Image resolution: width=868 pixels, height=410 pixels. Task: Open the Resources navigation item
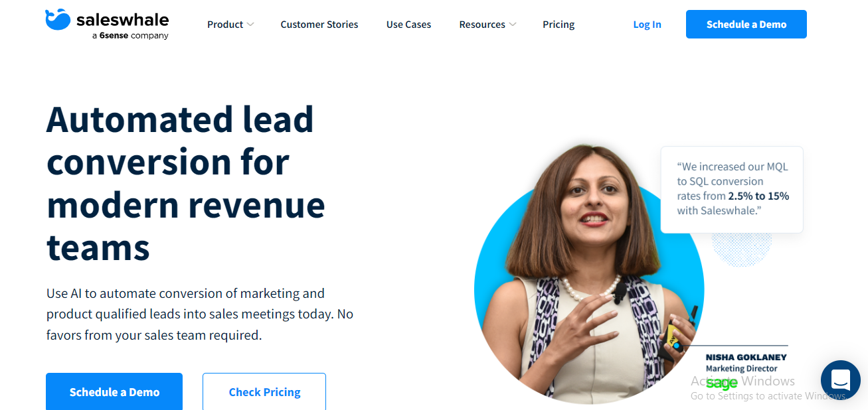coord(482,25)
